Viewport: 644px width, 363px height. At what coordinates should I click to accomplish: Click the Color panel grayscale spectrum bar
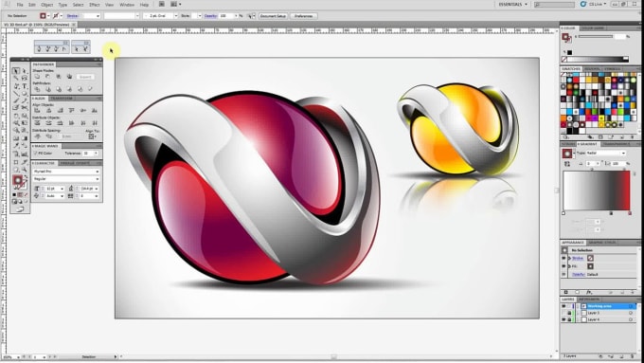point(599,59)
